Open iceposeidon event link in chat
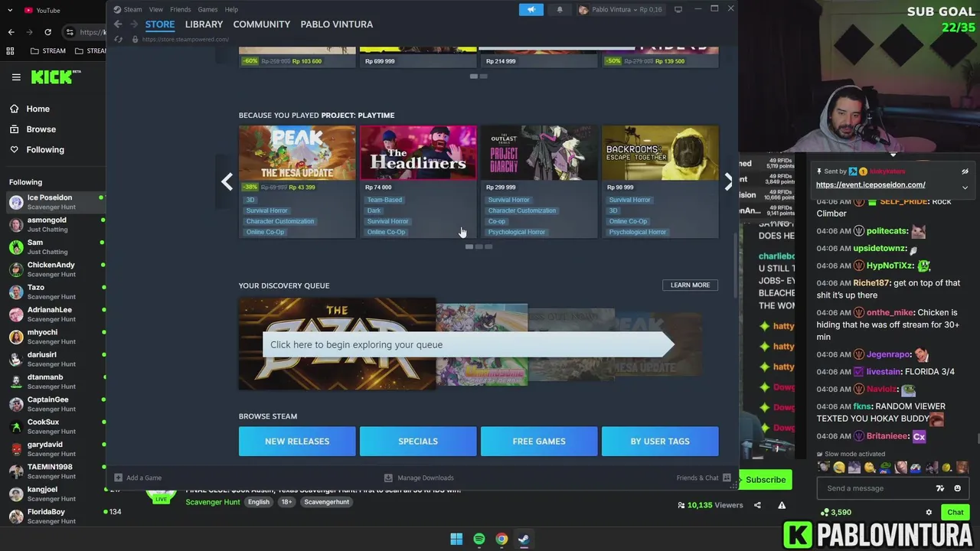Image resolution: width=980 pixels, height=551 pixels. pos(871,184)
